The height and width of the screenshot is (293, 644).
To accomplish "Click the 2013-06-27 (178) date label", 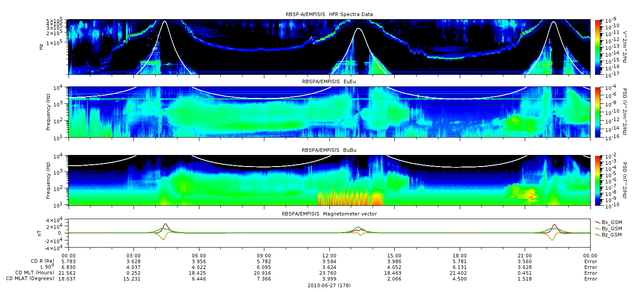I will pos(329,285).
